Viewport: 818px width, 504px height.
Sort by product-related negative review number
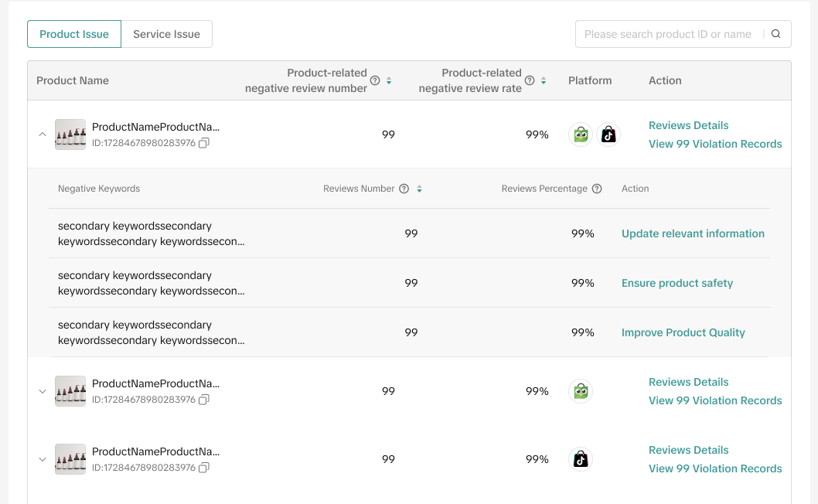(389, 80)
